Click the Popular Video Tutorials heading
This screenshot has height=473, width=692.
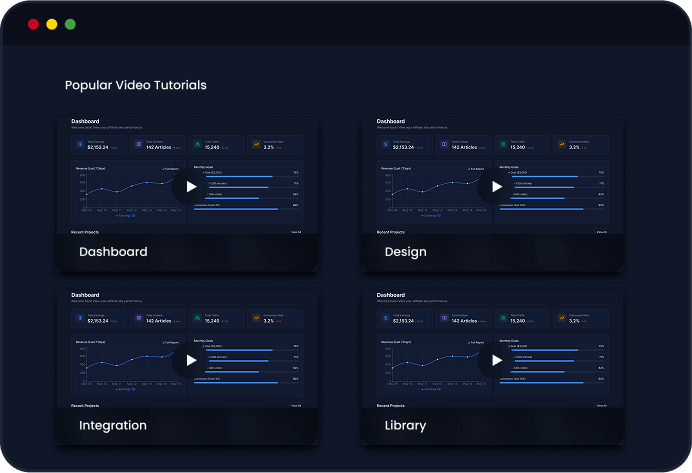136,85
